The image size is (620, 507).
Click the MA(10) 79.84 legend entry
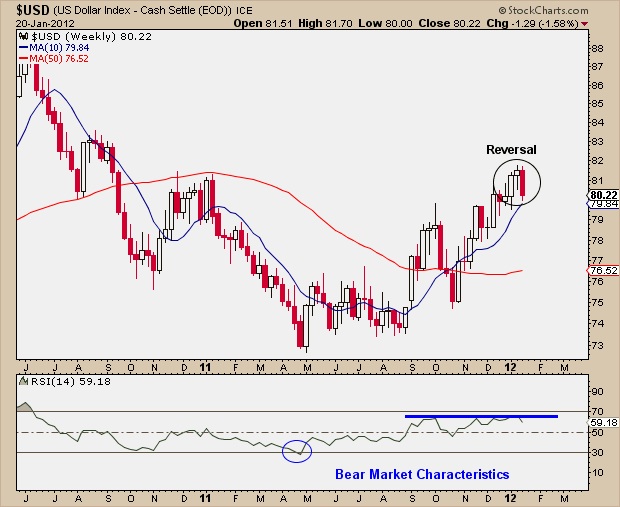pyautogui.click(x=54, y=47)
